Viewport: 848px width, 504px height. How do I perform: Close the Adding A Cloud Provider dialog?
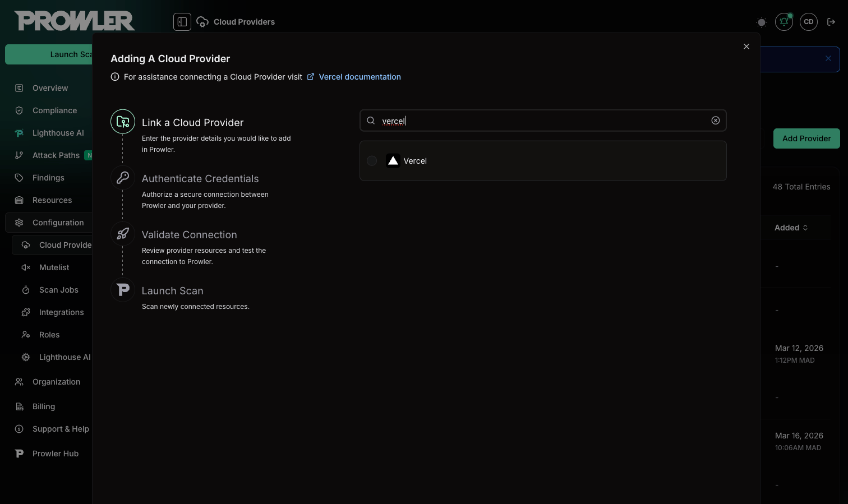[746, 47]
